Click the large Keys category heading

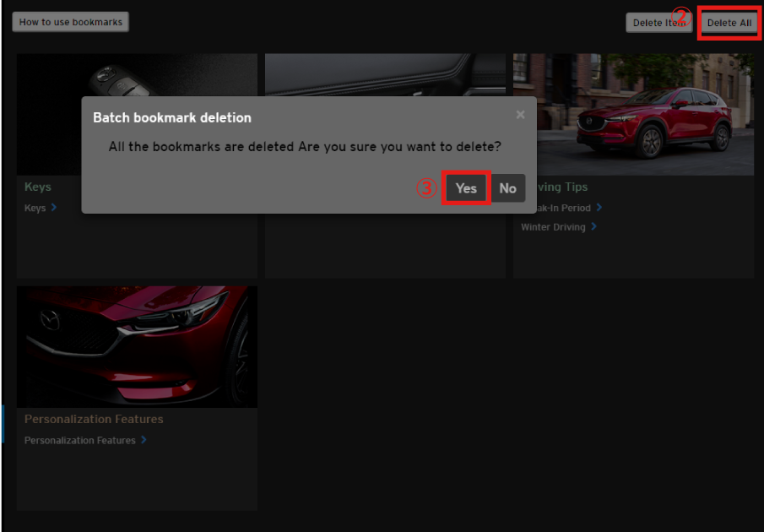(x=38, y=187)
